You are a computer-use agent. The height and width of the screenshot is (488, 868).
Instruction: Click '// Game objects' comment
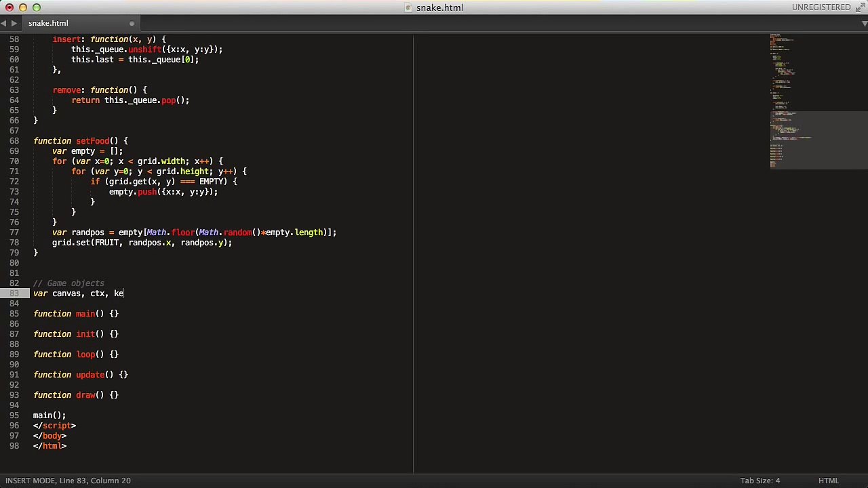tap(68, 283)
